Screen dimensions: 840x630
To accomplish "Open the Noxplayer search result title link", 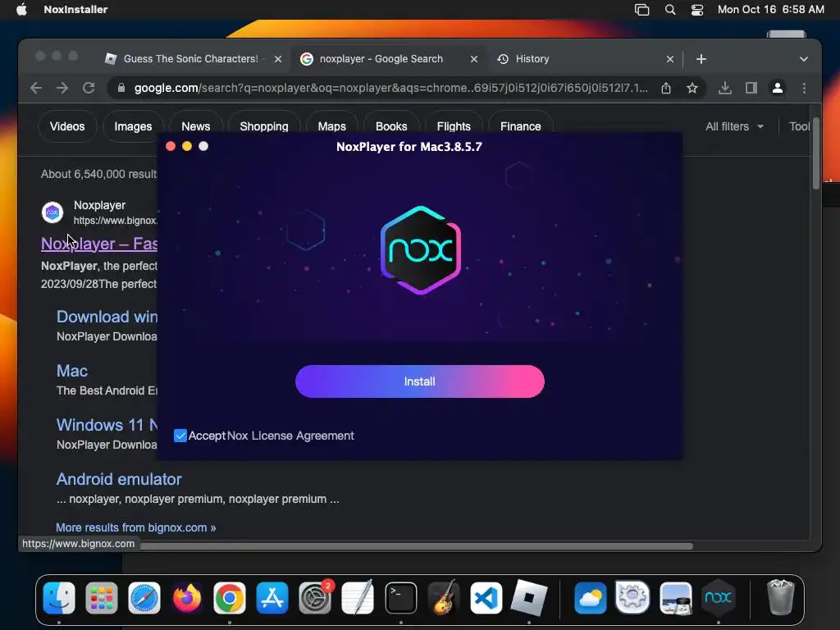I will pyautogui.click(x=99, y=244).
